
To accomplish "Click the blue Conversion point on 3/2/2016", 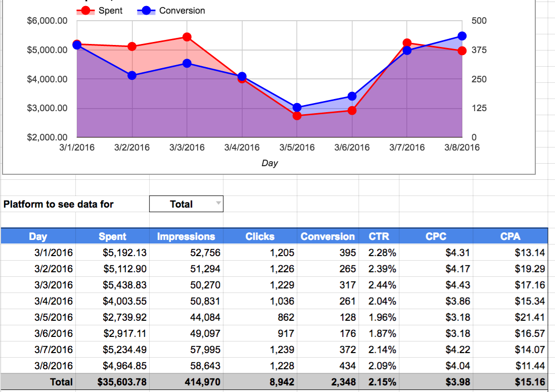I will click(132, 75).
